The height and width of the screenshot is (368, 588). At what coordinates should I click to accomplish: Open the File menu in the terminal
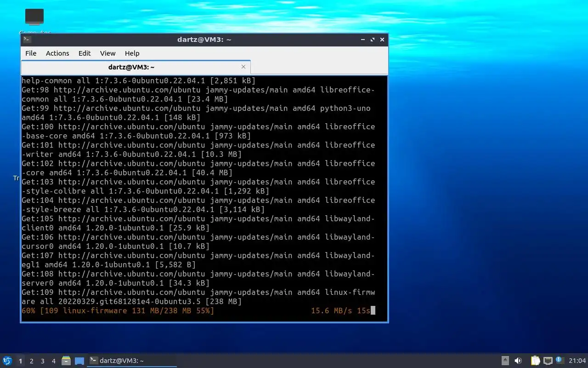click(x=31, y=53)
